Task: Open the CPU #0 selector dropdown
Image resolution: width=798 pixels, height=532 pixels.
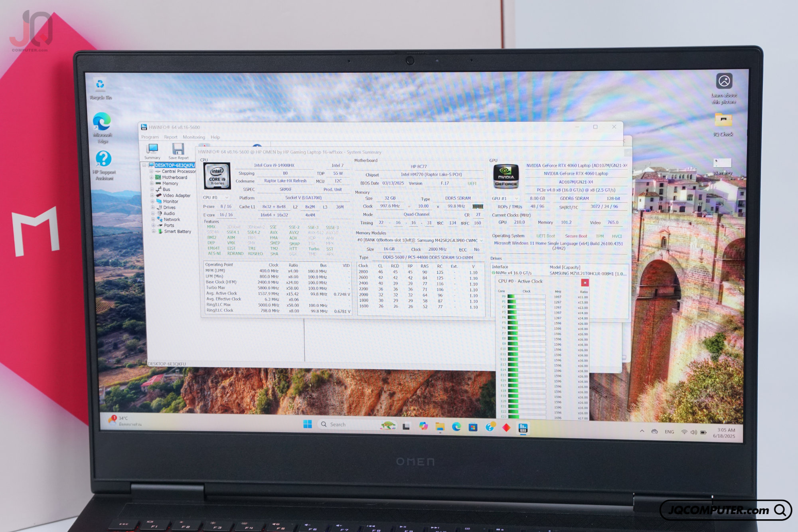Action: coord(215,198)
